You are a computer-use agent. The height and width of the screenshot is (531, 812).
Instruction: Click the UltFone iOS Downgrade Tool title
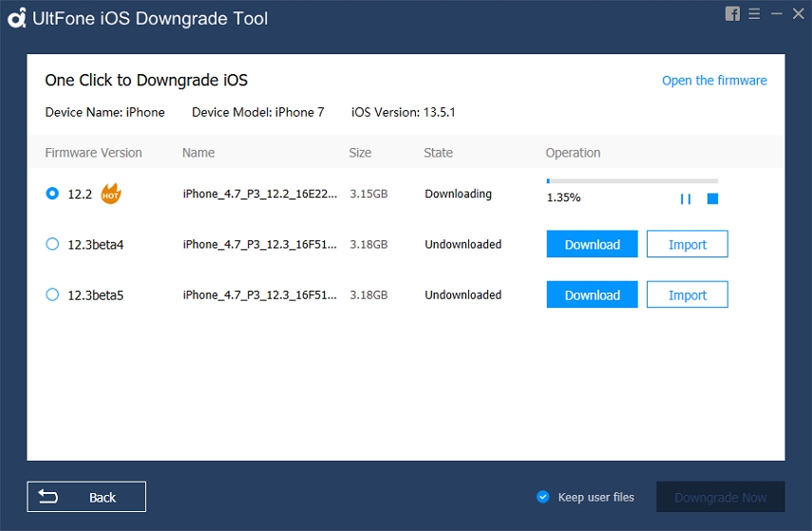150,19
